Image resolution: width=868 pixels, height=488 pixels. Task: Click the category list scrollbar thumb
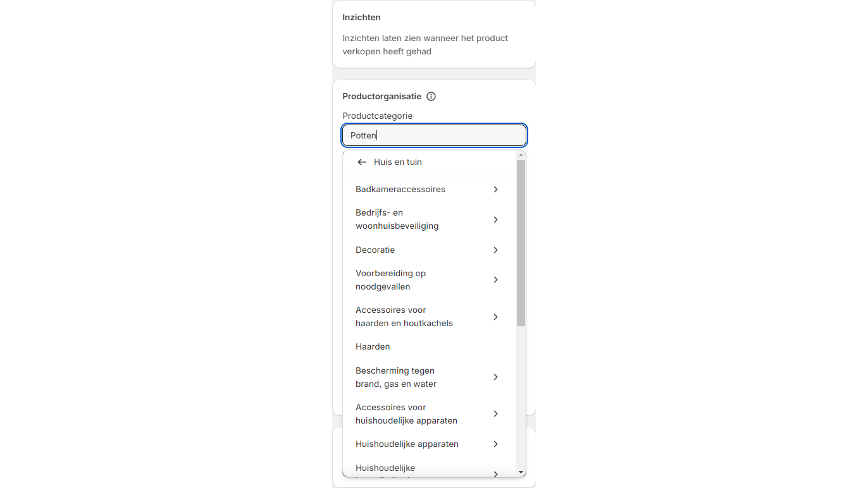pos(521,243)
